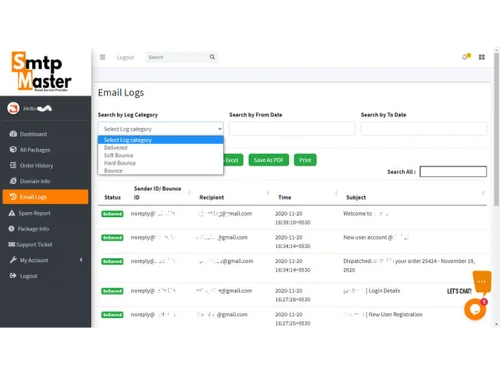Click the orange speech bubble with dots

[x=482, y=282]
